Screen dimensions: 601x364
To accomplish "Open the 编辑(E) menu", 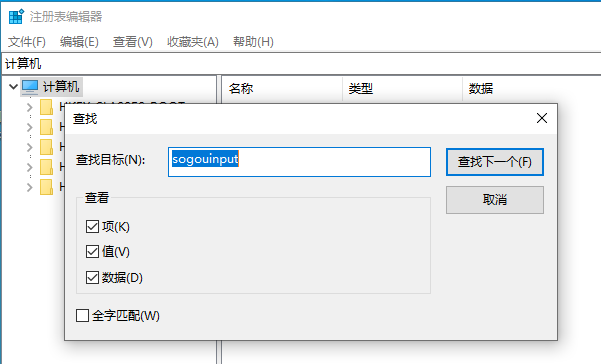I will pyautogui.click(x=79, y=42).
